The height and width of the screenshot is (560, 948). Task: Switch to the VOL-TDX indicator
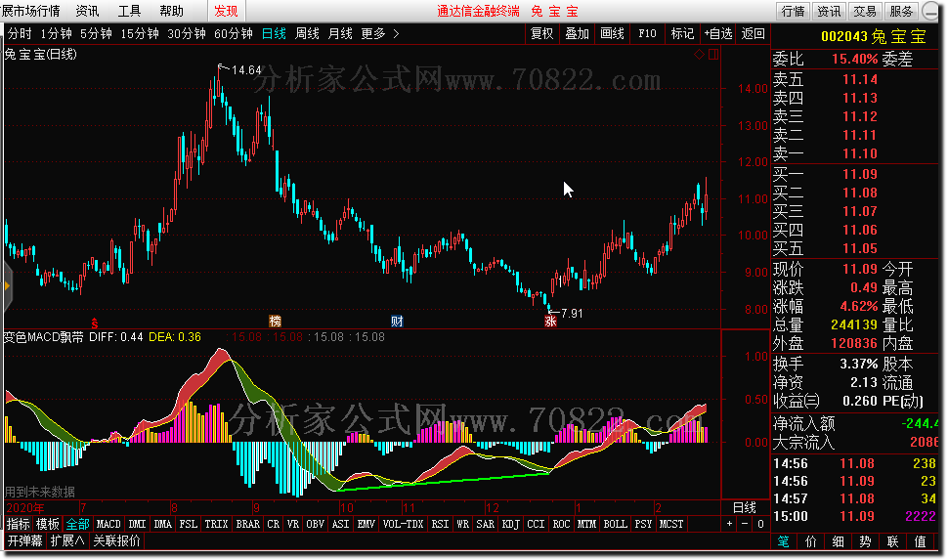[x=404, y=524]
